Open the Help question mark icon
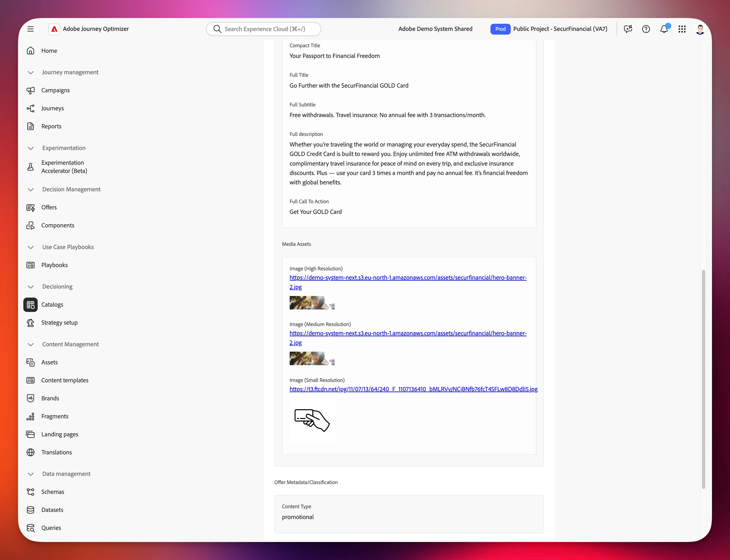 click(646, 29)
